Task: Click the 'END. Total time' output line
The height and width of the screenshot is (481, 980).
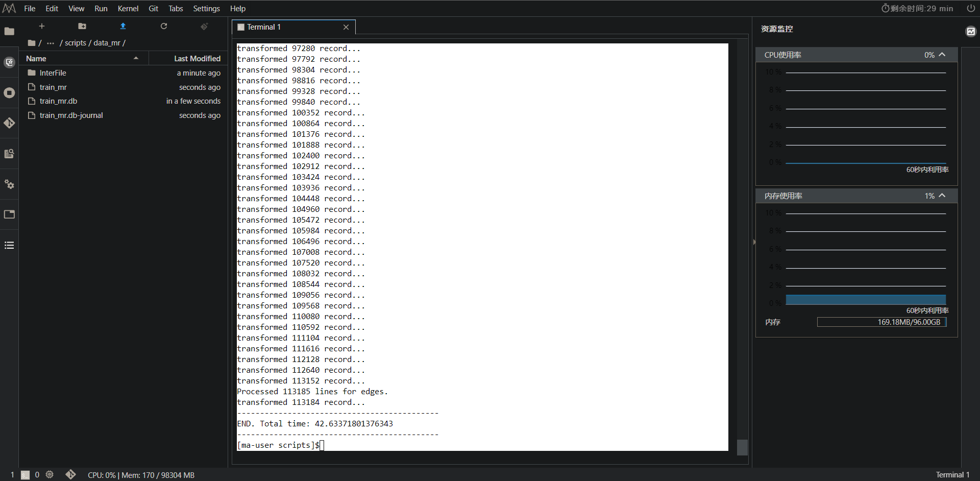Action: tap(315, 424)
